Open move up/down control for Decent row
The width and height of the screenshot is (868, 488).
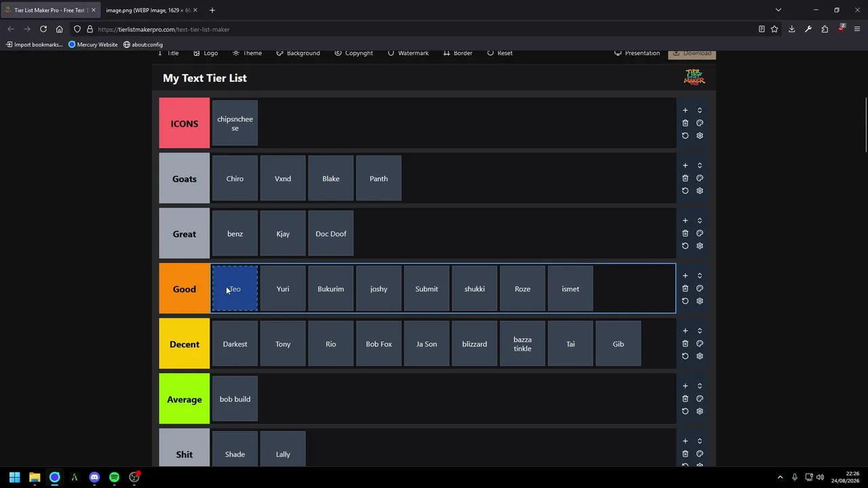[700, 331]
